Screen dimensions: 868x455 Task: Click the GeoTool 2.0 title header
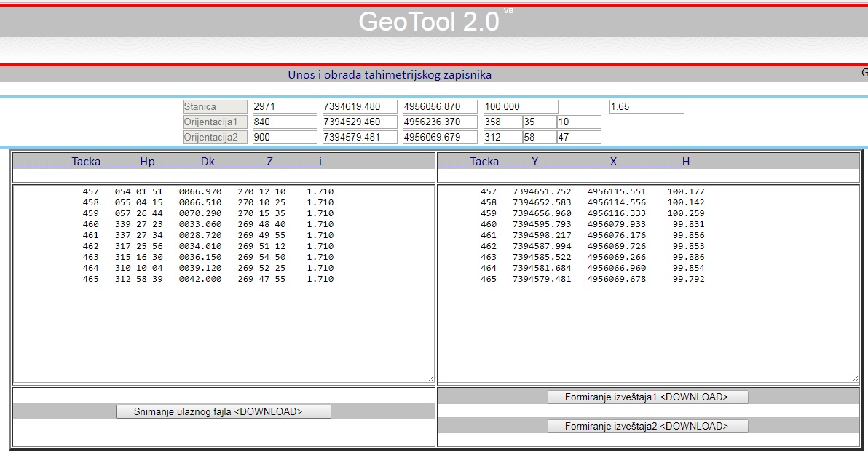(x=430, y=22)
